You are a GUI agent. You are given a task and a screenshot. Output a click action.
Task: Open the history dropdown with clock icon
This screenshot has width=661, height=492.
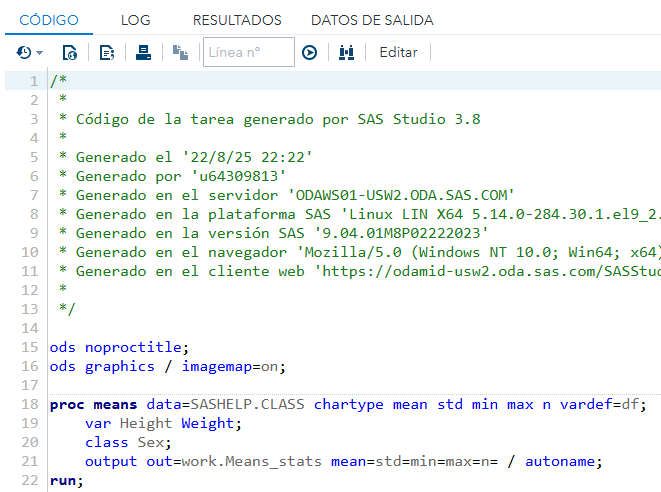tap(30, 52)
